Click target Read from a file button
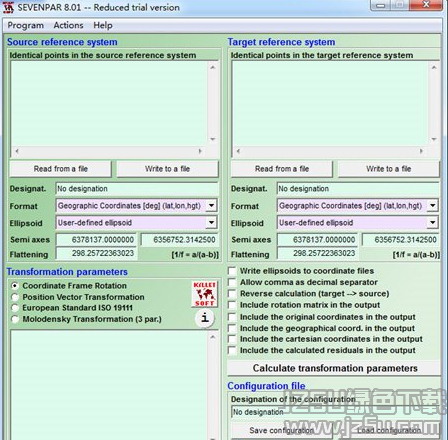448x440 pixels. (x=282, y=169)
